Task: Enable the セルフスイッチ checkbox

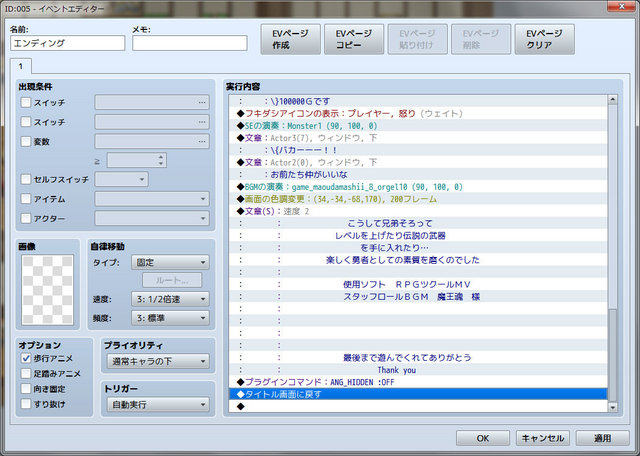Action: point(26,179)
